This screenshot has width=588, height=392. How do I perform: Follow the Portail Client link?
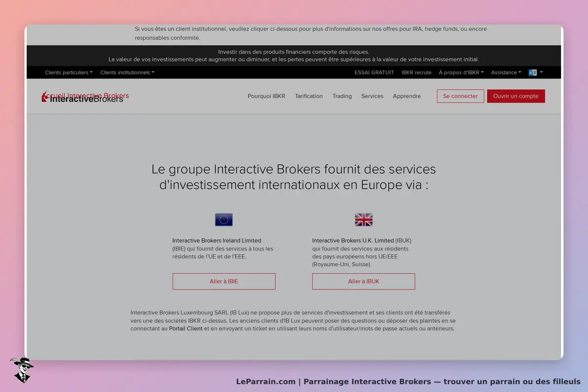pos(186,329)
